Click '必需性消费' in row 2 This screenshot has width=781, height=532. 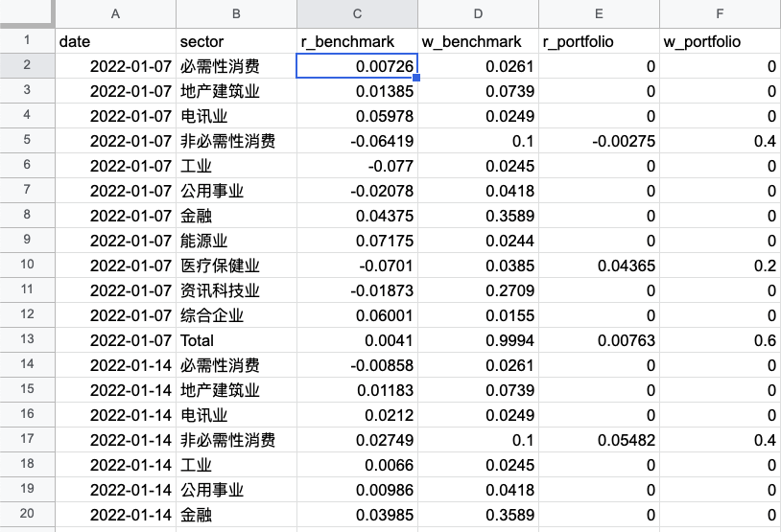point(237,66)
